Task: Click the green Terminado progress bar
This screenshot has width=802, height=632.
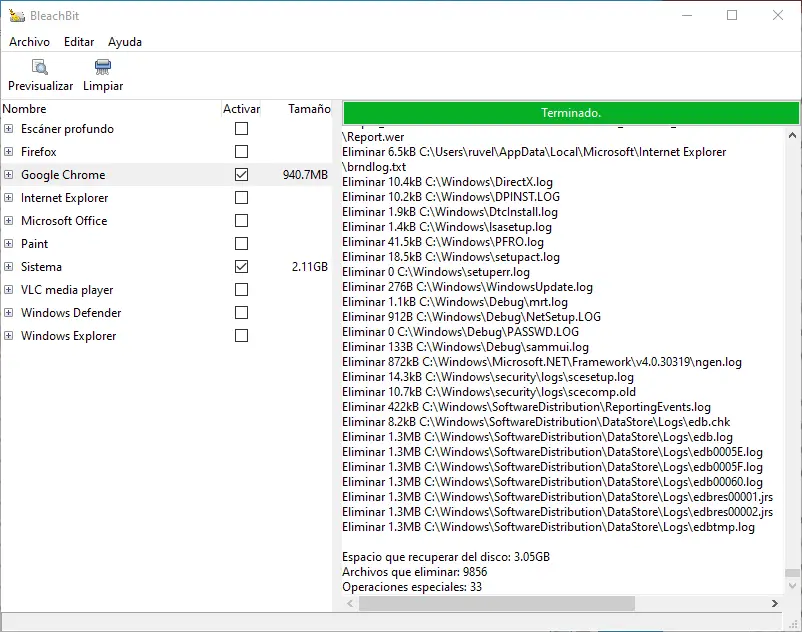Action: click(571, 112)
